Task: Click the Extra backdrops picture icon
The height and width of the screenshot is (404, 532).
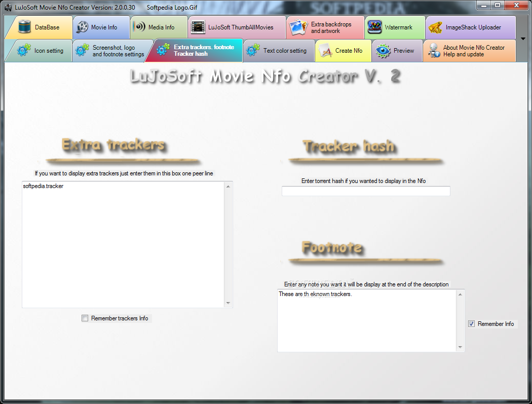Action: [298, 27]
